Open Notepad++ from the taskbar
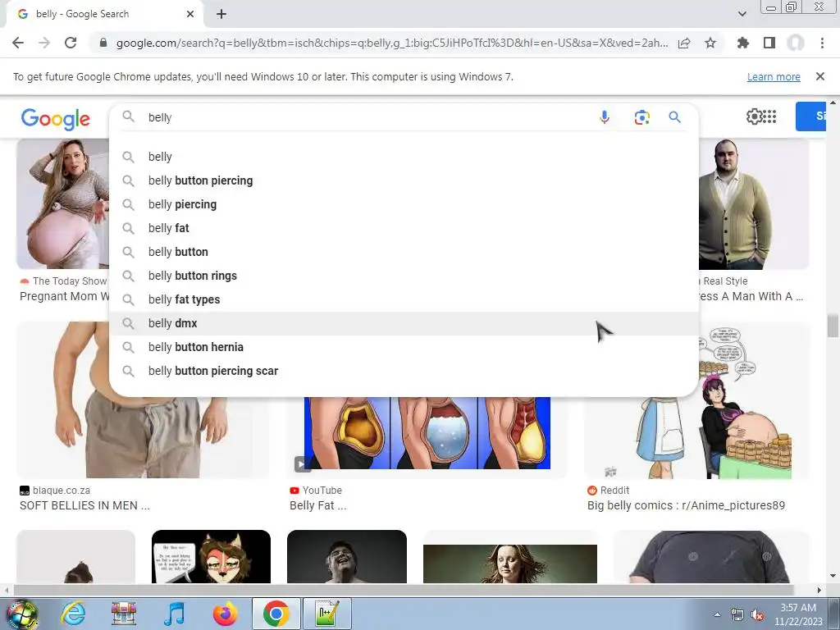Screen dimensions: 840x630 tap(327, 614)
